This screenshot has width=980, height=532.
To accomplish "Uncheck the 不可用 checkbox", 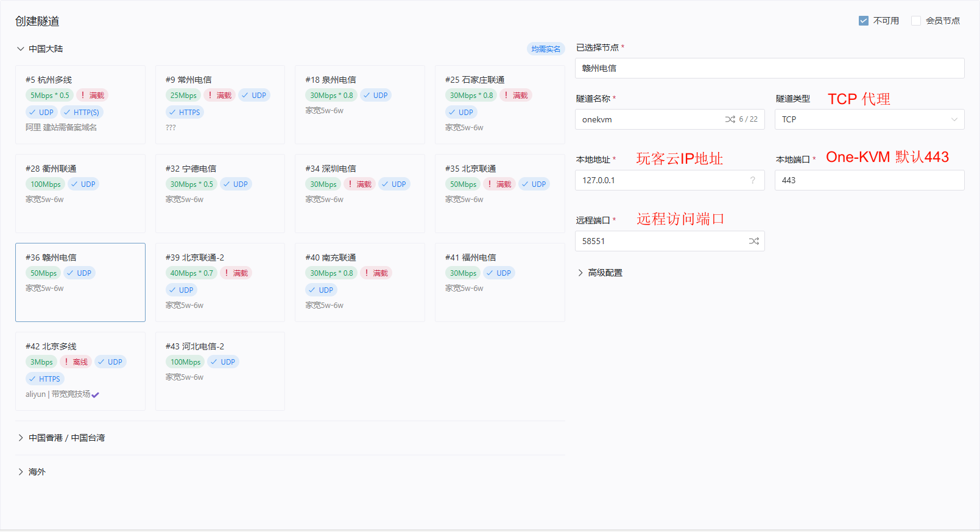I will click(864, 21).
